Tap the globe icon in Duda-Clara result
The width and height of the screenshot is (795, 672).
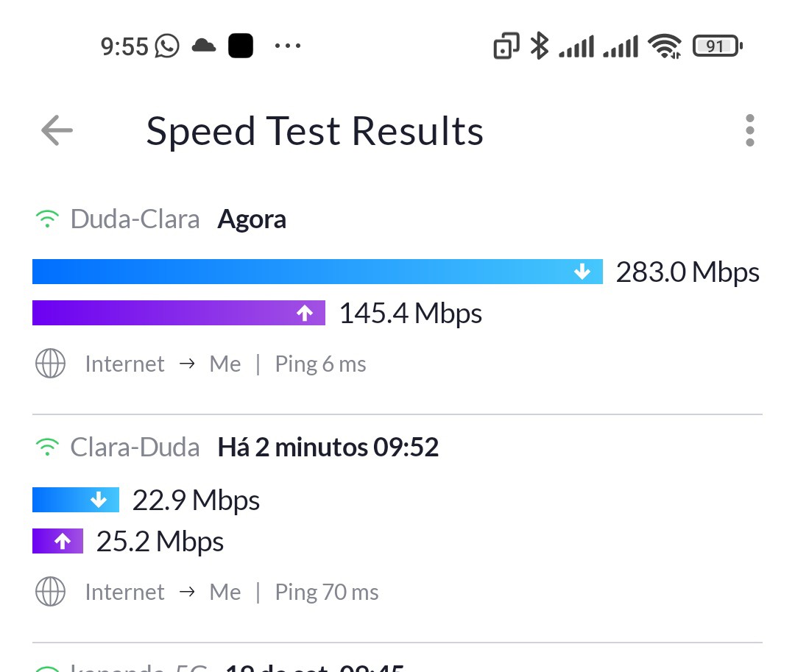tap(50, 364)
